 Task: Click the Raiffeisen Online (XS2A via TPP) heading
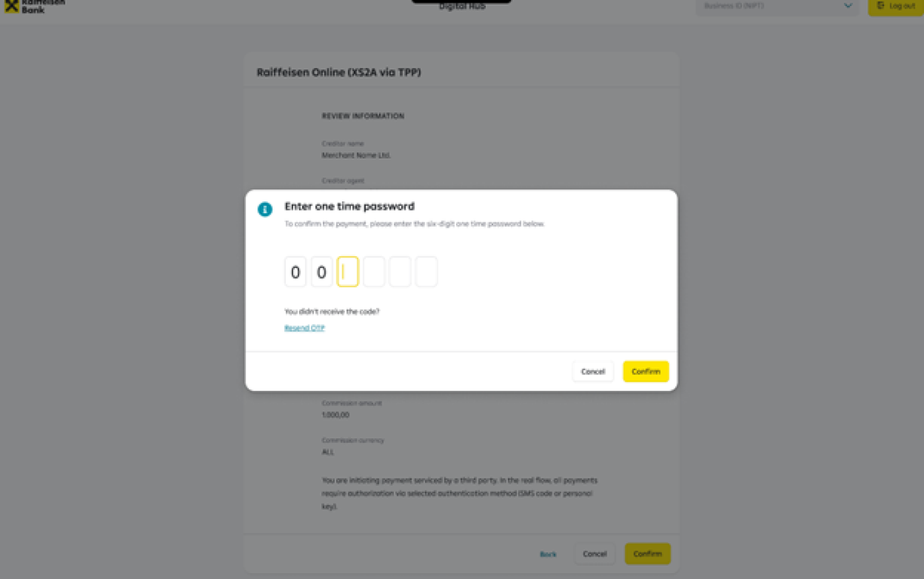coord(339,72)
